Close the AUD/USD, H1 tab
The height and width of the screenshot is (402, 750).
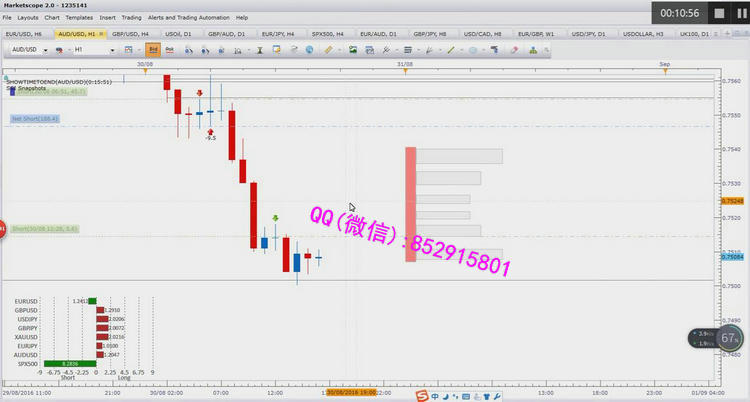coord(103,34)
